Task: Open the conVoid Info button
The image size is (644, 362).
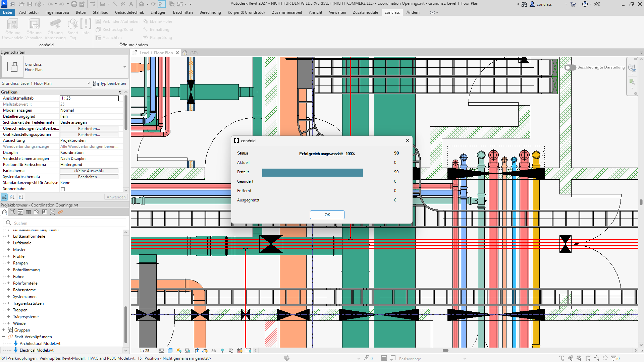Action: (x=86, y=27)
